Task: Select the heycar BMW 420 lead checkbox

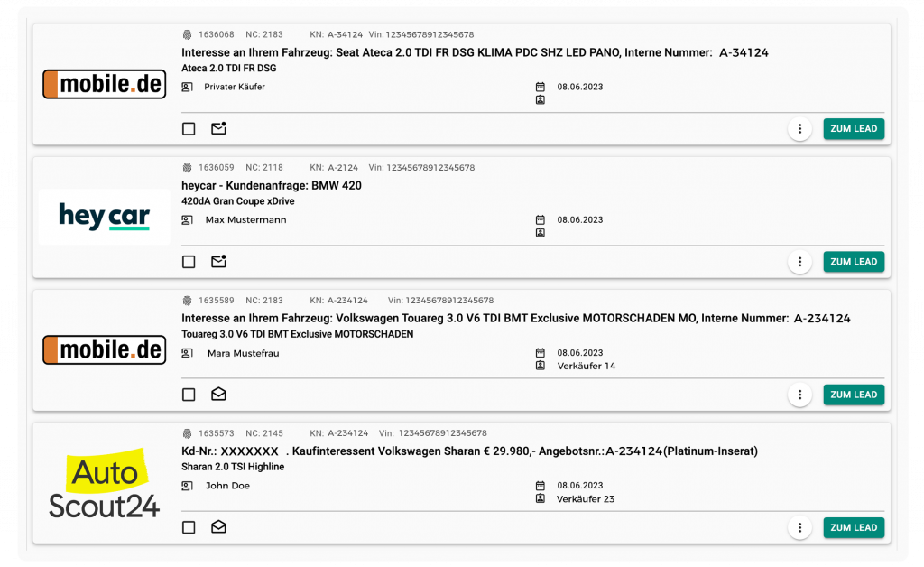Action: (189, 262)
